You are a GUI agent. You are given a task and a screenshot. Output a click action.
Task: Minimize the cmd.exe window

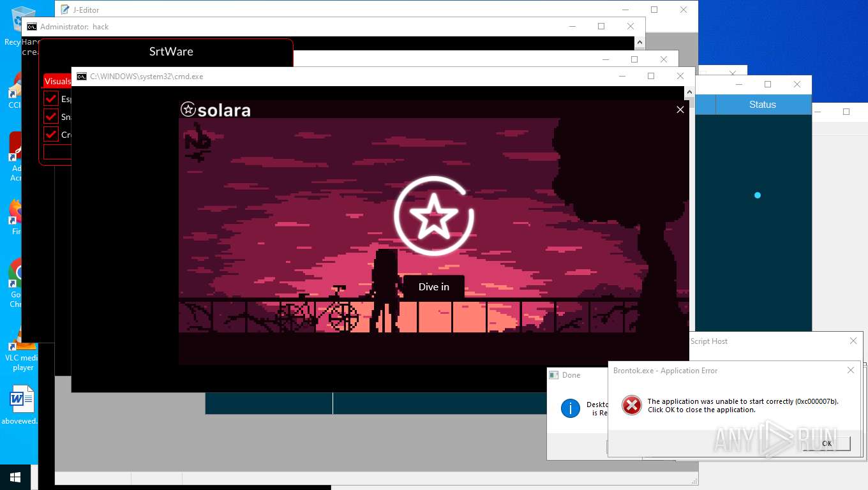[x=622, y=76]
